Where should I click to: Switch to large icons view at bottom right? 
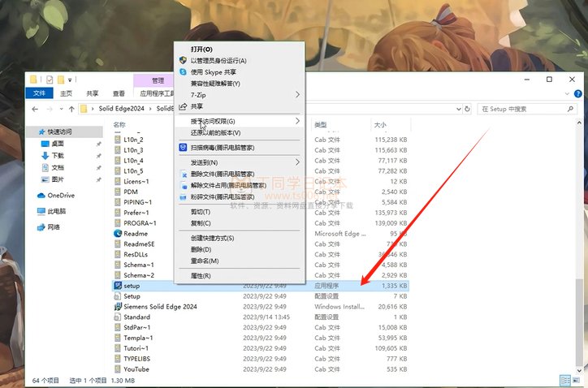pos(576,381)
